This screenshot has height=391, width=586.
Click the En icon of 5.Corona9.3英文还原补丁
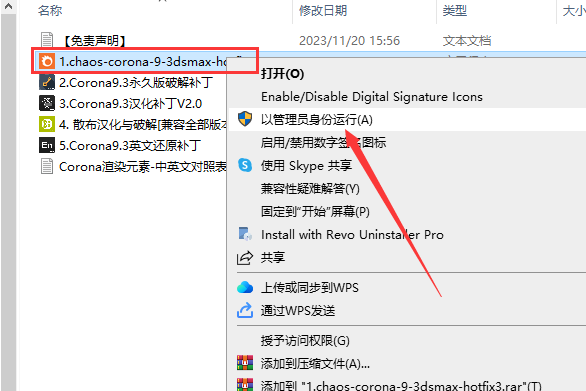[x=47, y=145]
